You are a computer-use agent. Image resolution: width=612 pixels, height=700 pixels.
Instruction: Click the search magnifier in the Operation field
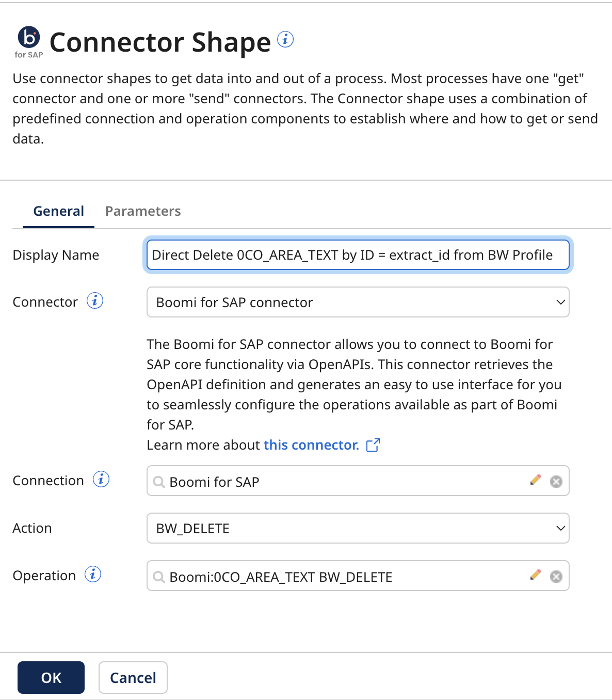(x=159, y=577)
